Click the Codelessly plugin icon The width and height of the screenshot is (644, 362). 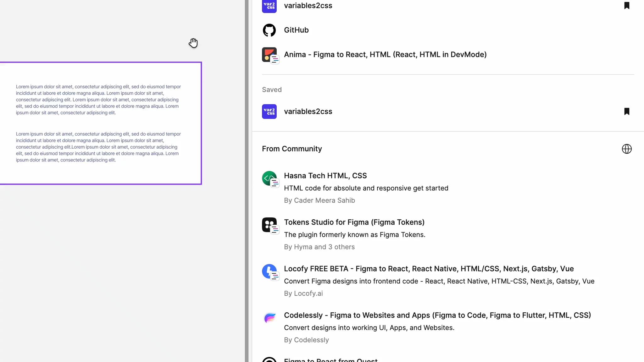[269, 318]
